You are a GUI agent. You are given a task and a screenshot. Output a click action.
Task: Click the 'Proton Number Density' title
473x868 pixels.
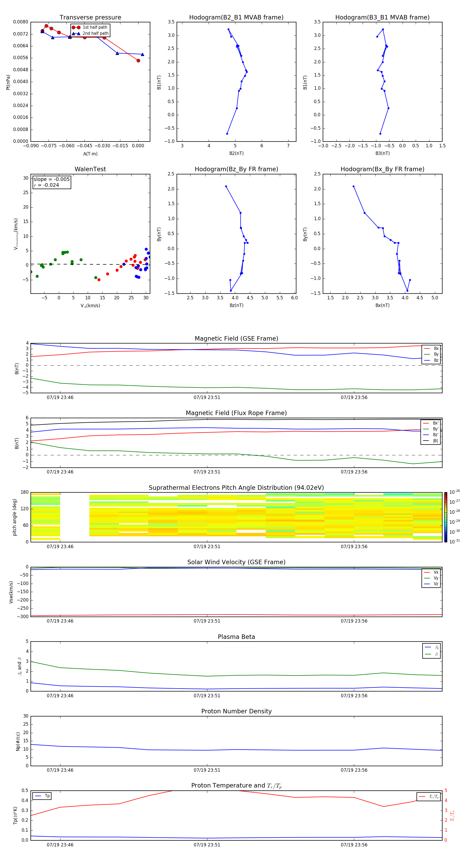236,711
